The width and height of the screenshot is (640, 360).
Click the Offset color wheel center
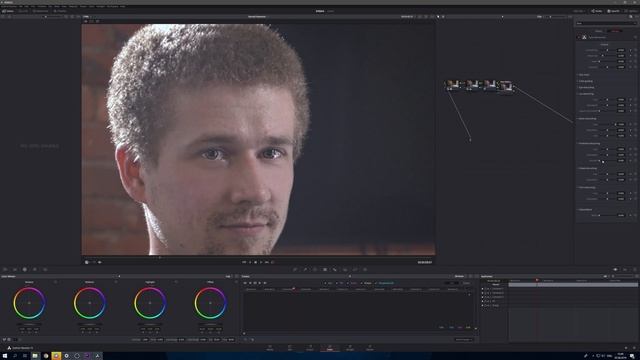(x=210, y=303)
